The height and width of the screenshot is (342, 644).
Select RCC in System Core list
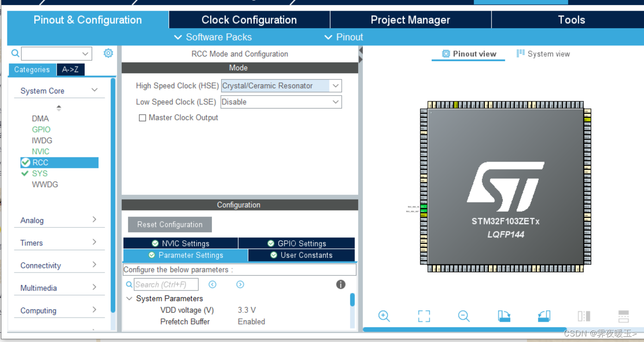pos(59,162)
